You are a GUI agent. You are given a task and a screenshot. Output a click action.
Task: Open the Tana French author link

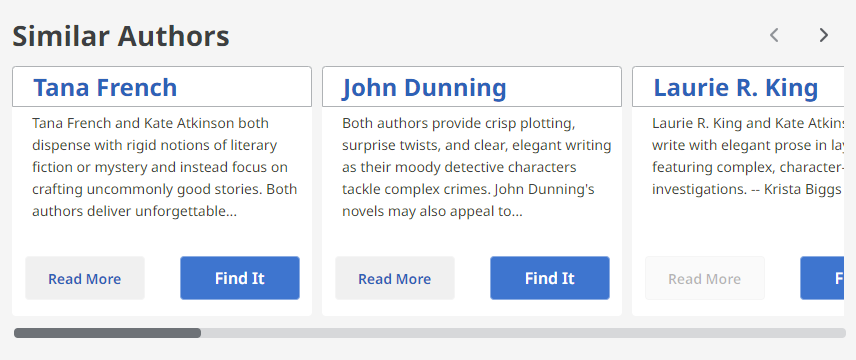(105, 87)
